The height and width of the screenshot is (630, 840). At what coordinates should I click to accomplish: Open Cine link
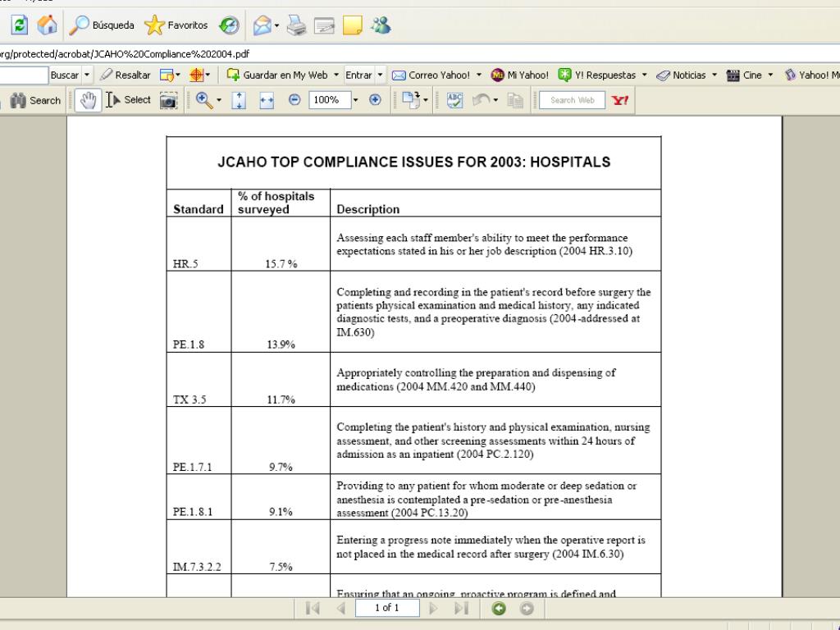click(x=744, y=75)
